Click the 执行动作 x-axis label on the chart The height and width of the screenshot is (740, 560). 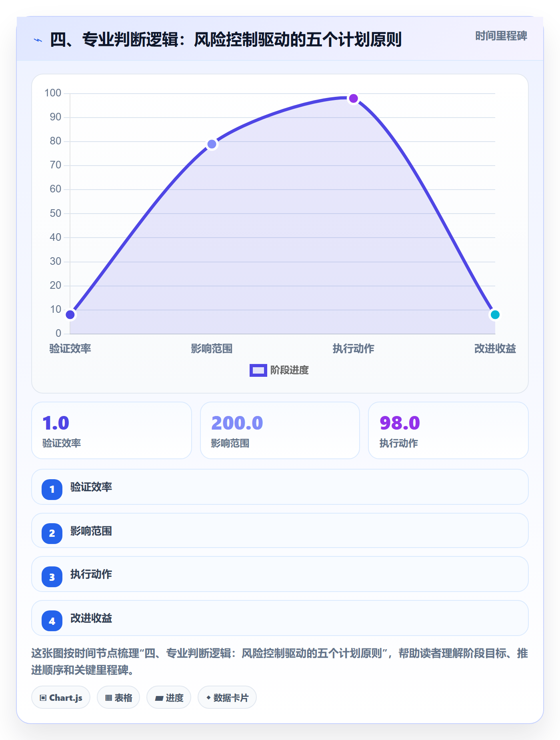click(354, 349)
